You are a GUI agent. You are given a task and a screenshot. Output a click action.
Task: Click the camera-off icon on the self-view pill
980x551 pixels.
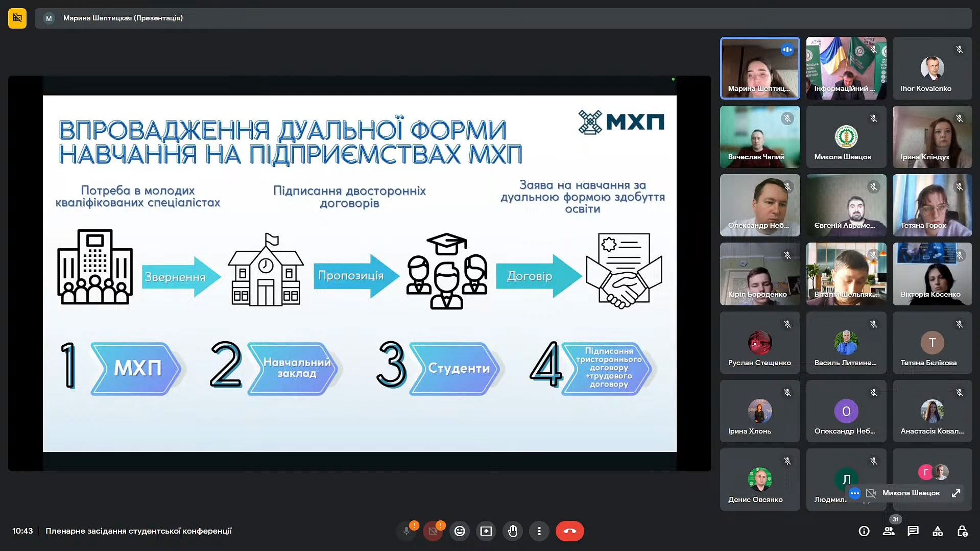pos(871,493)
